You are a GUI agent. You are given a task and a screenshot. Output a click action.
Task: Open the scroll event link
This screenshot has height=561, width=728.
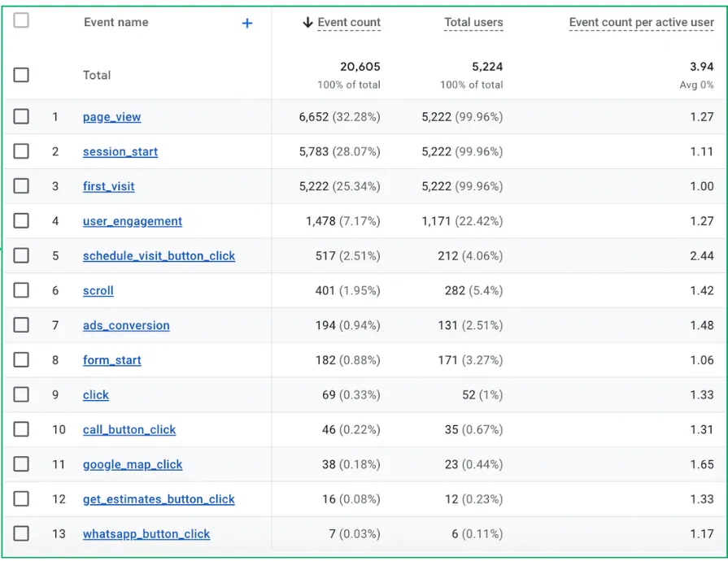(98, 291)
